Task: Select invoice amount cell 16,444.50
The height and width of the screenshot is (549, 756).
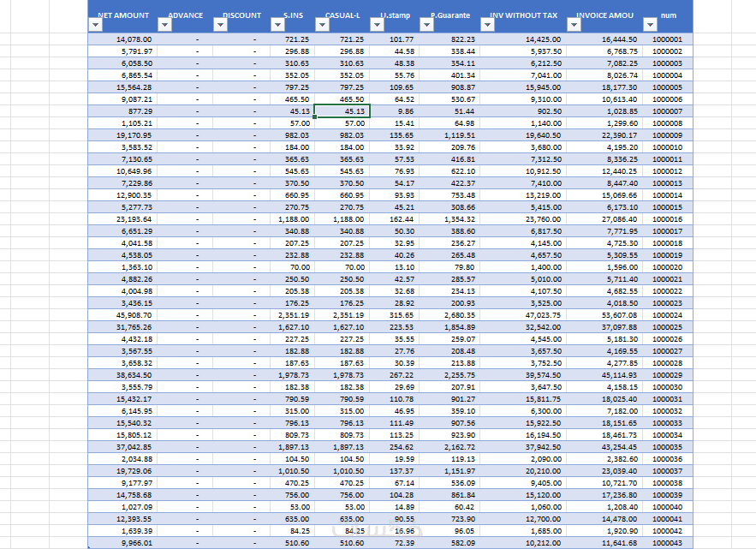Action: (604, 39)
